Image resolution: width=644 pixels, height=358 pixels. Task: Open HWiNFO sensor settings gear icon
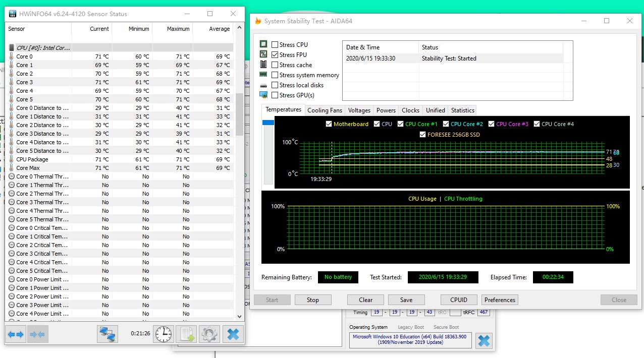[x=209, y=334]
